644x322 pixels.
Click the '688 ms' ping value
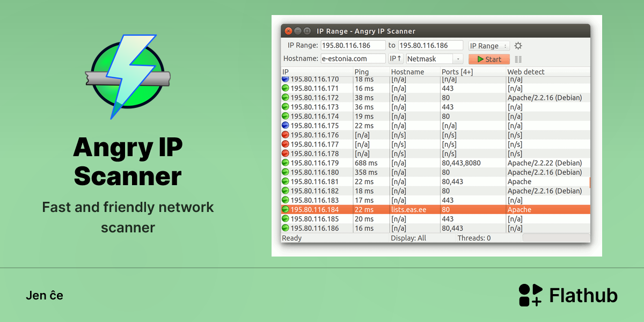pos(366,163)
